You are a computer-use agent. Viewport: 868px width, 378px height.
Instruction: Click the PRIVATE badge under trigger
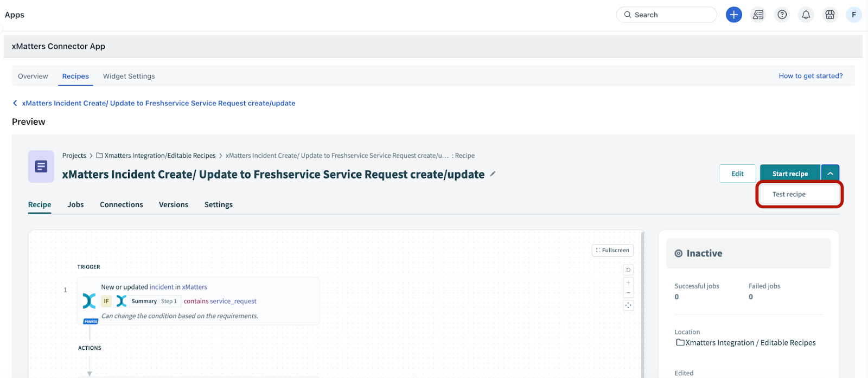91,322
